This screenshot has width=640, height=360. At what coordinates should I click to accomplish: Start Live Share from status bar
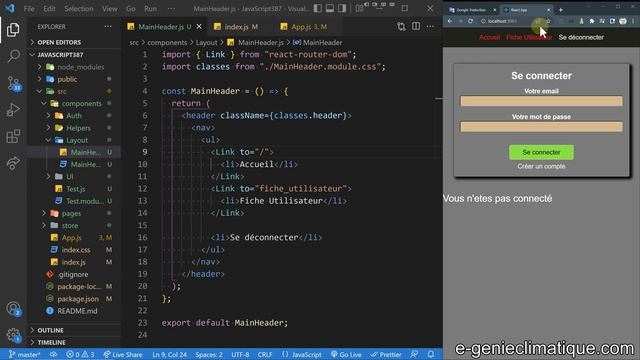[122, 354]
